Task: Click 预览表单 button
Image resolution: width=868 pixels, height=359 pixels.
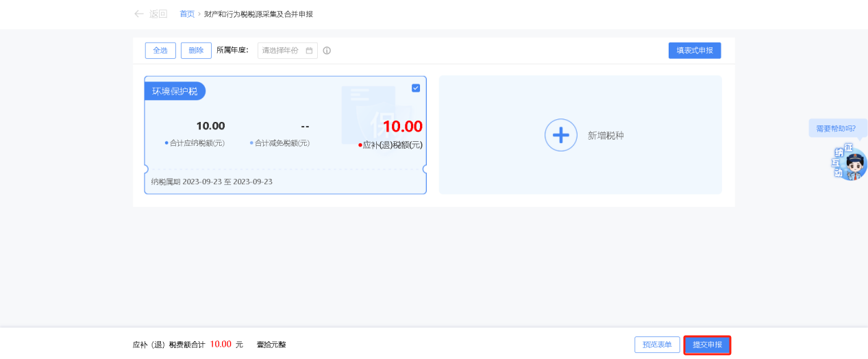Action: [657, 345]
